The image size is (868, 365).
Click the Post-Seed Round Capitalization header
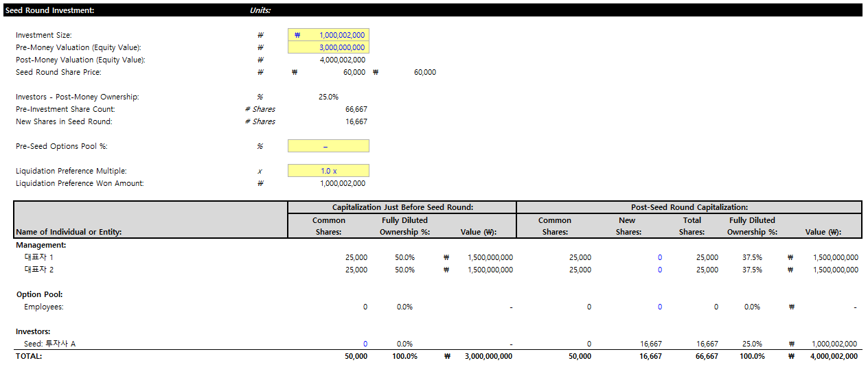click(689, 207)
